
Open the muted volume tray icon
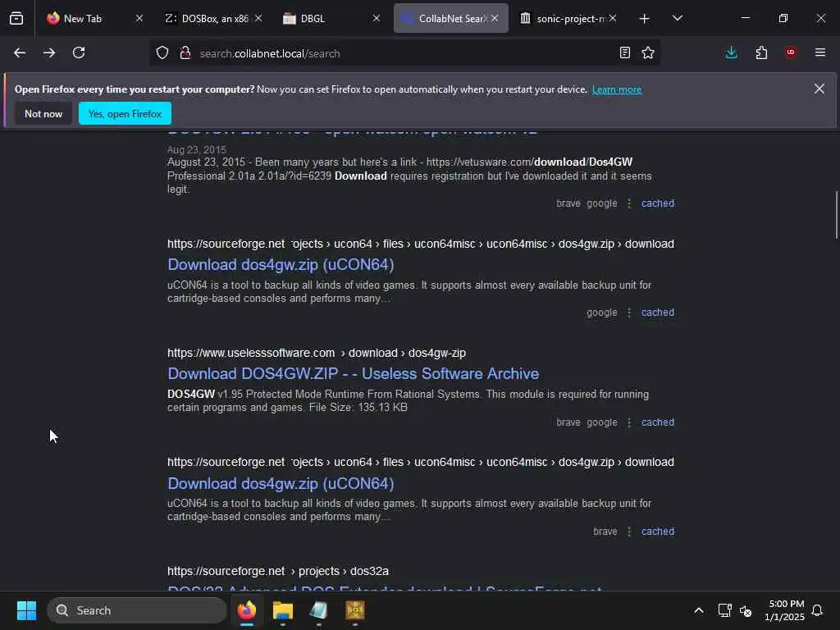[746, 610]
